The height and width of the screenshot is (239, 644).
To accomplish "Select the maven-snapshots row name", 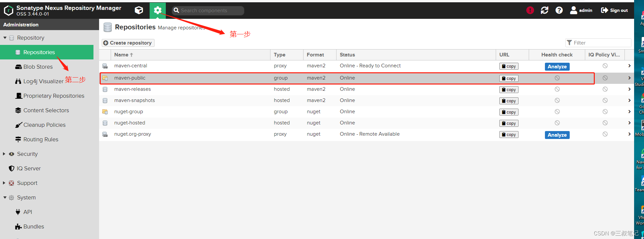I will [x=134, y=100].
